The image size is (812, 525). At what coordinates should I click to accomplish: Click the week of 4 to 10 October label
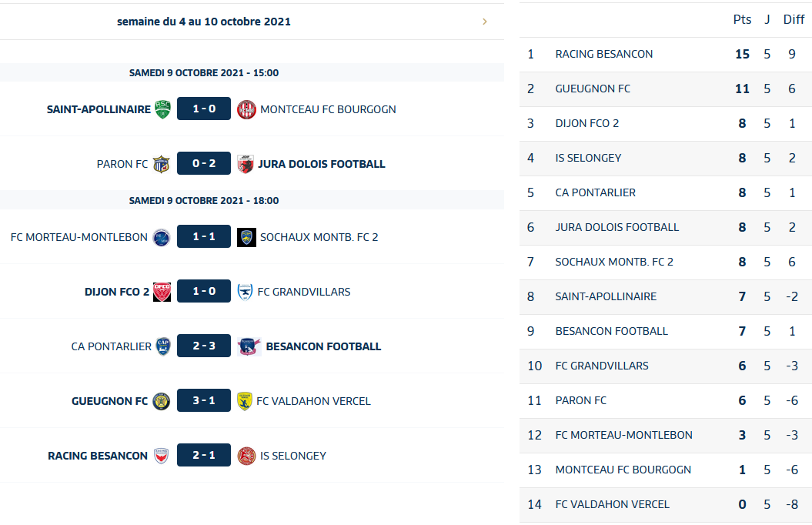point(204,22)
